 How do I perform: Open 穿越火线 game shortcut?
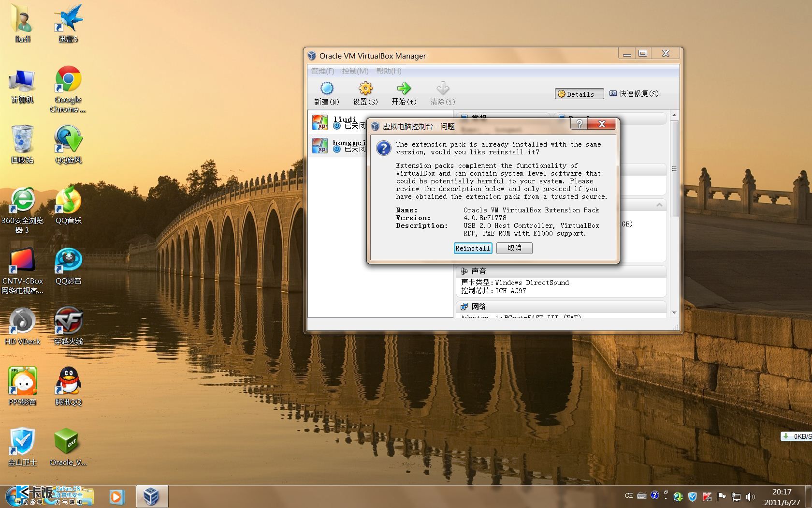68,327
